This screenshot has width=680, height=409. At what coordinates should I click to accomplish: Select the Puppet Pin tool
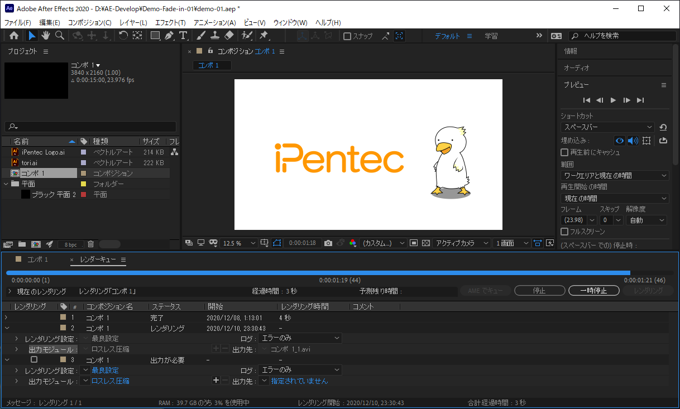[264, 36]
